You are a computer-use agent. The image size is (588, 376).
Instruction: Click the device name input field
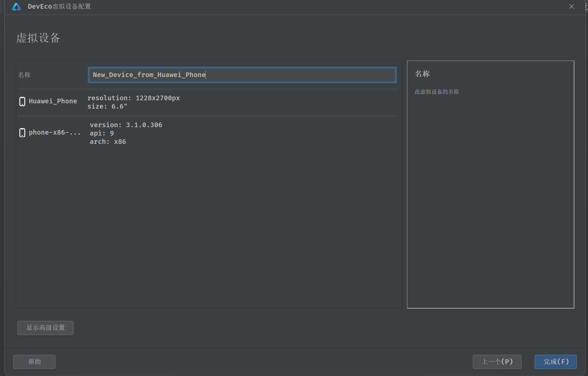click(242, 75)
